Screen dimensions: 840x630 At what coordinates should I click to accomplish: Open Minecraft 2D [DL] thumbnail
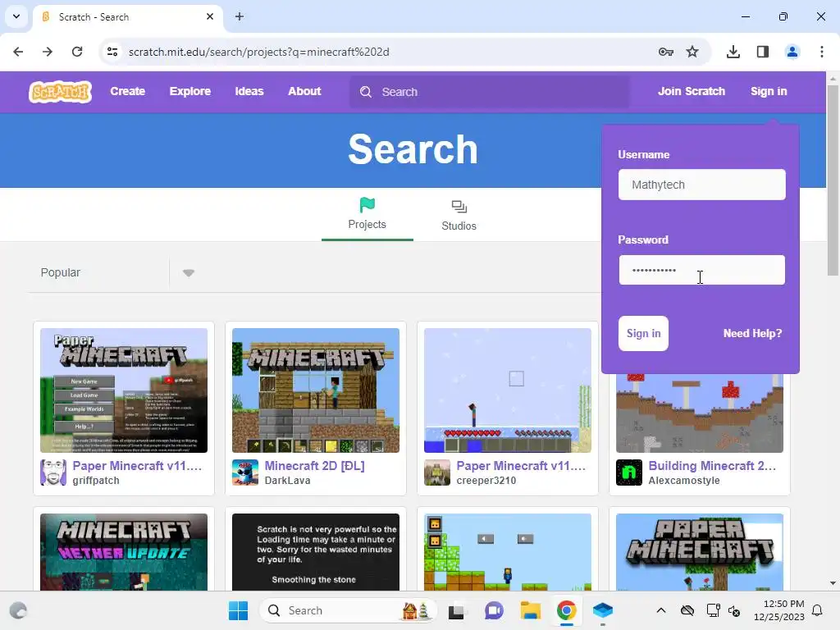click(x=316, y=390)
